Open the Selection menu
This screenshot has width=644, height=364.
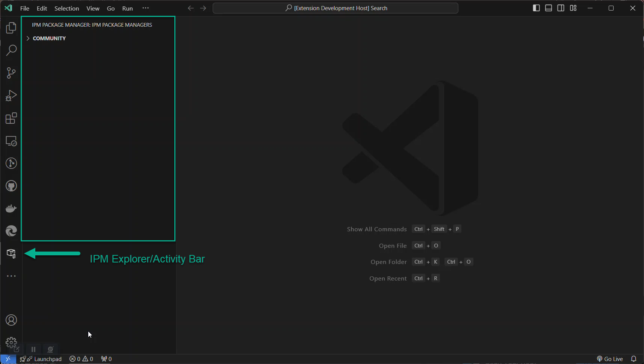tap(67, 8)
